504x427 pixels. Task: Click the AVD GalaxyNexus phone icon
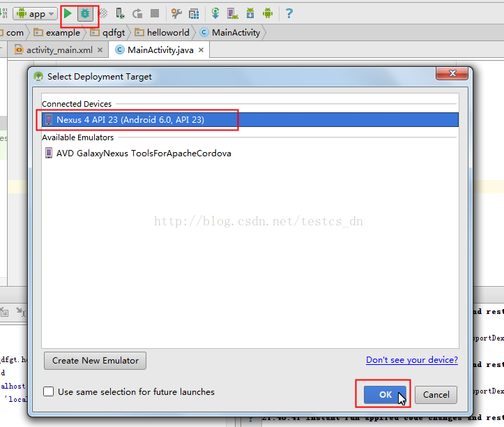click(49, 153)
